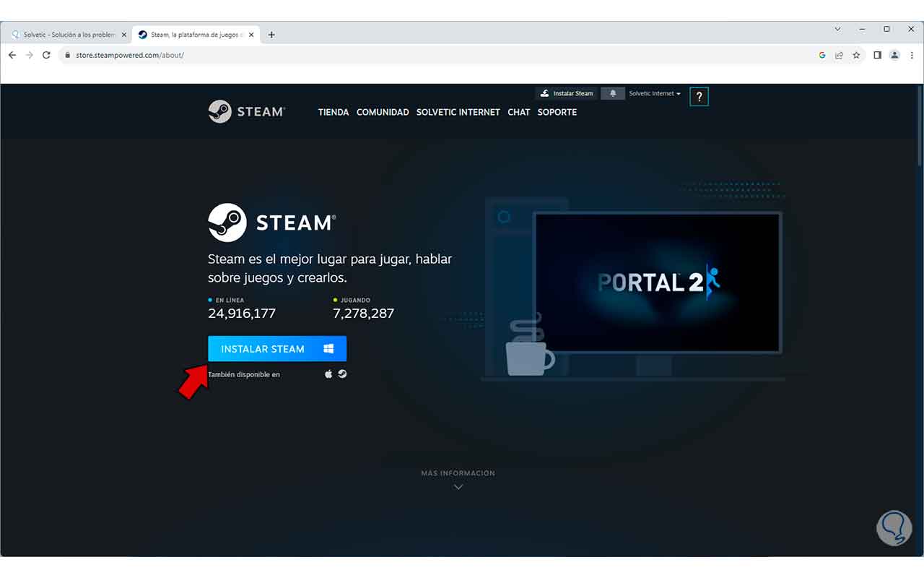924x578 pixels.
Task: Open Steam notifications bell
Action: click(x=613, y=93)
